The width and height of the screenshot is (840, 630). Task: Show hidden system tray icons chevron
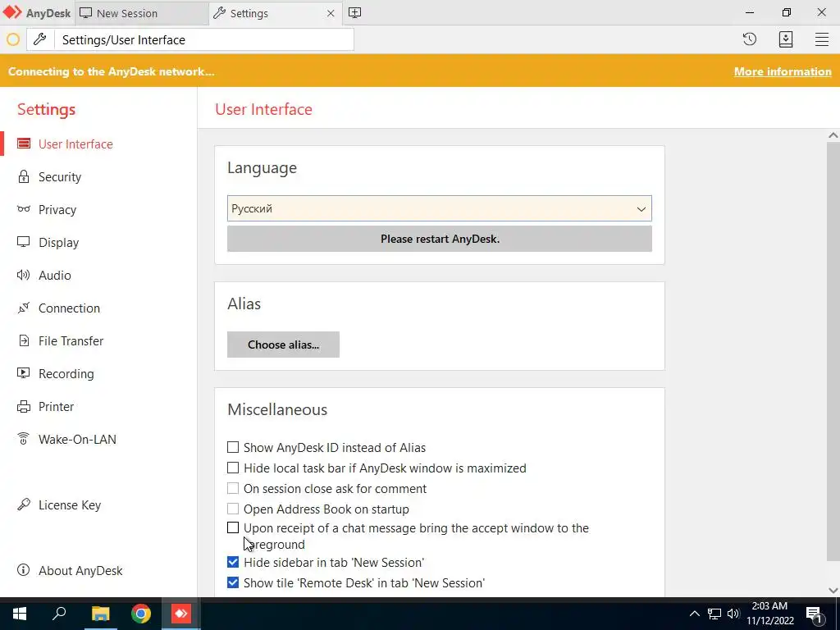[694, 614]
